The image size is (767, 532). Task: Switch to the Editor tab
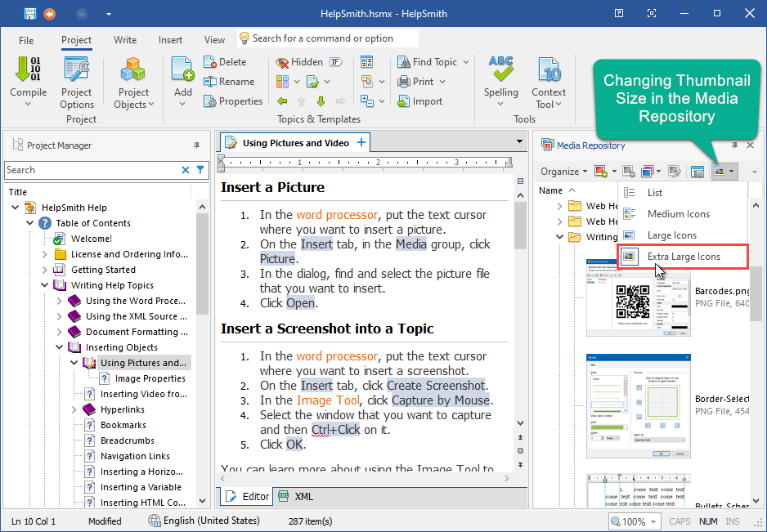point(247,497)
